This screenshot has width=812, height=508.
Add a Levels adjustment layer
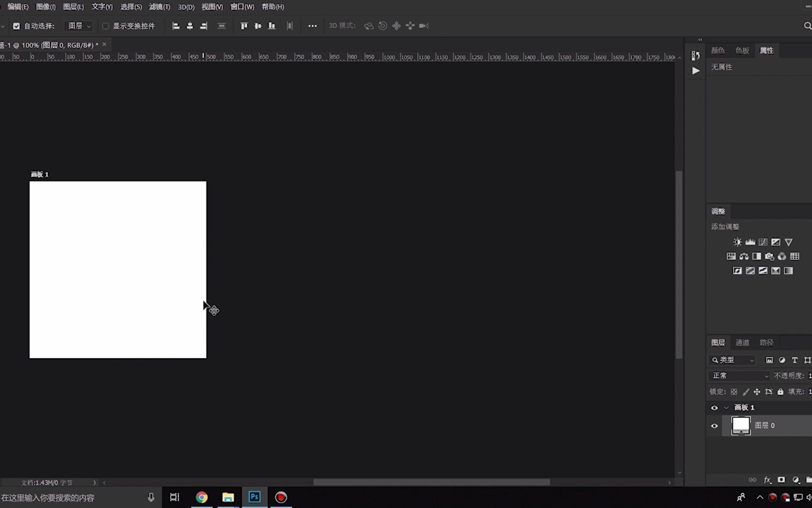[750, 242]
